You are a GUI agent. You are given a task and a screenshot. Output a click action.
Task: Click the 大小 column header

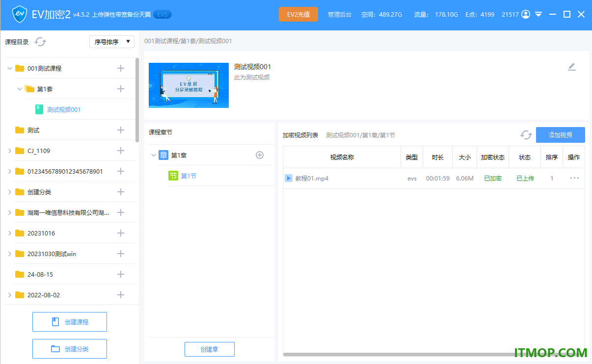[464, 157]
